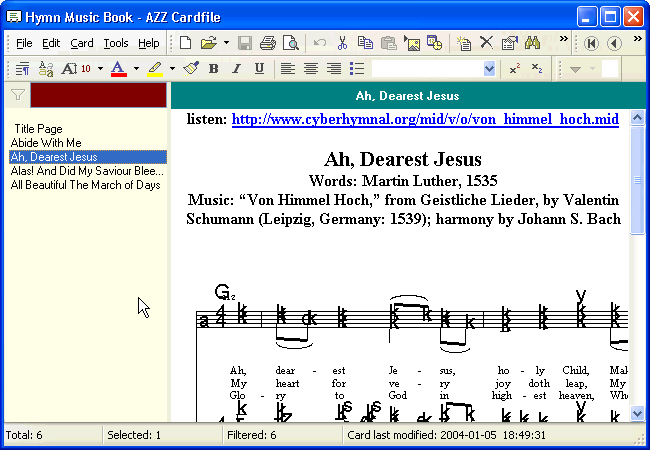
Task: Open a file using the folder icon
Action: click(209, 43)
